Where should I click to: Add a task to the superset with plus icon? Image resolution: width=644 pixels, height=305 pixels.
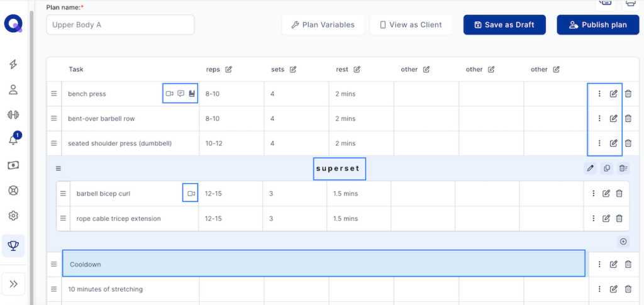pyautogui.click(x=623, y=241)
